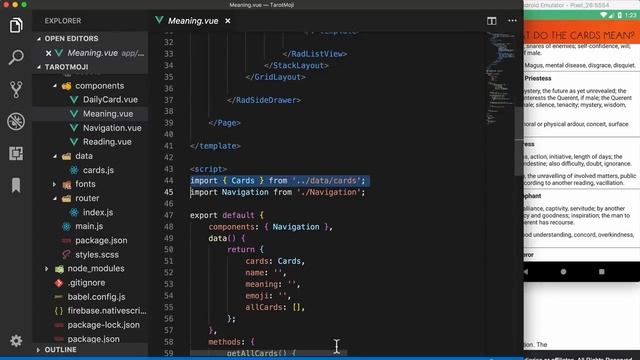
Task: Click the 'export default' code line
Action: (227, 215)
